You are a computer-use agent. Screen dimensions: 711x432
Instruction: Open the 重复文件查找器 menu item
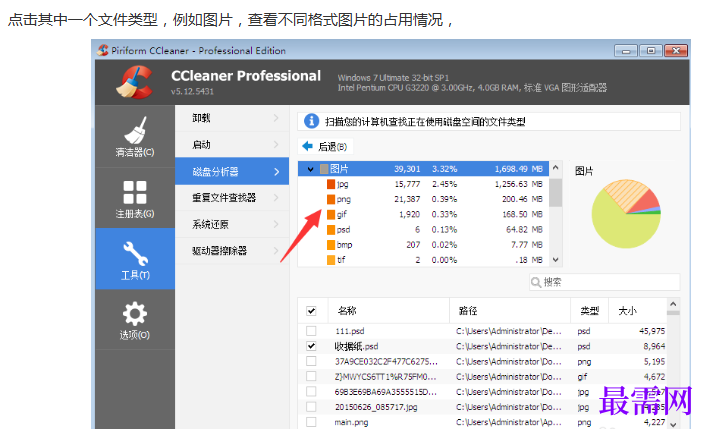(232, 198)
